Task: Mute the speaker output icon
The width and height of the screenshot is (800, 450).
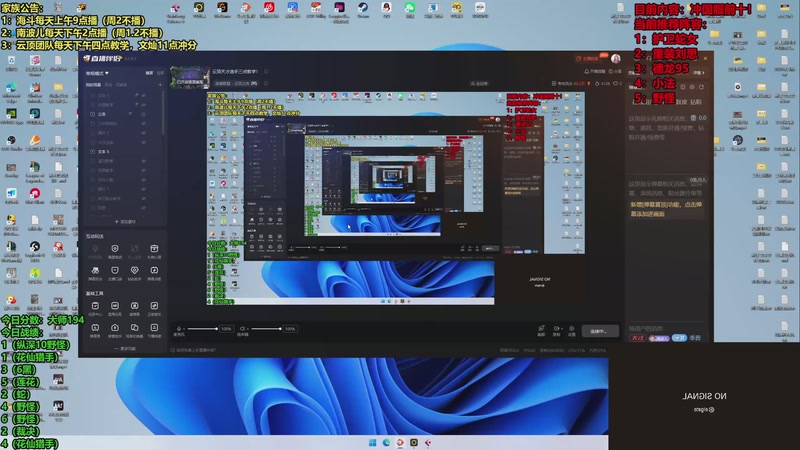Action: coord(242,329)
